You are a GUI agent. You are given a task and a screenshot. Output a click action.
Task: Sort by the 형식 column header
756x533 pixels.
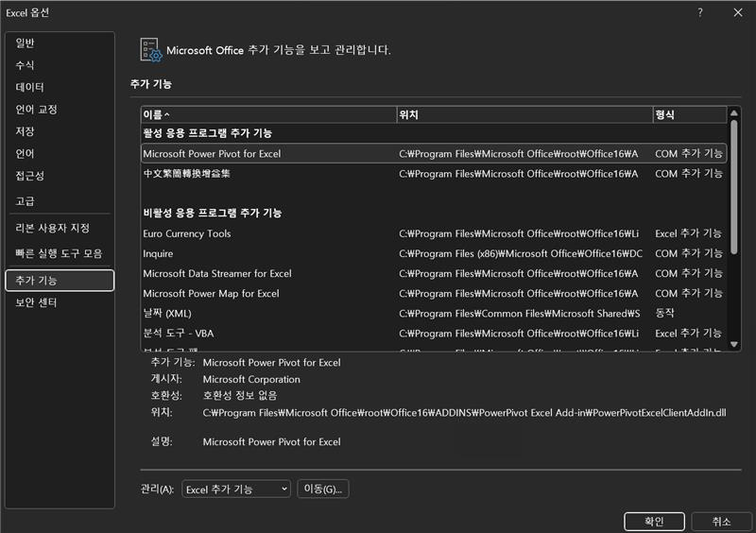pyautogui.click(x=690, y=114)
